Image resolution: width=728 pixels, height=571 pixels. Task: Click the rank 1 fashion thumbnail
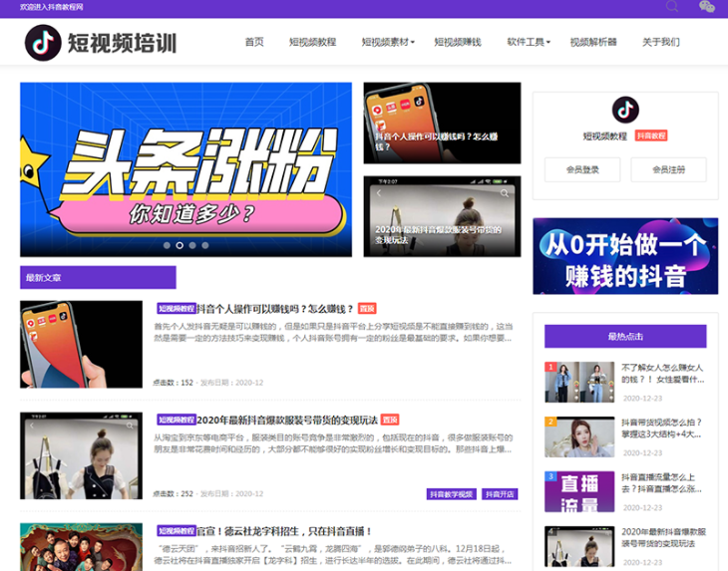[x=579, y=383]
